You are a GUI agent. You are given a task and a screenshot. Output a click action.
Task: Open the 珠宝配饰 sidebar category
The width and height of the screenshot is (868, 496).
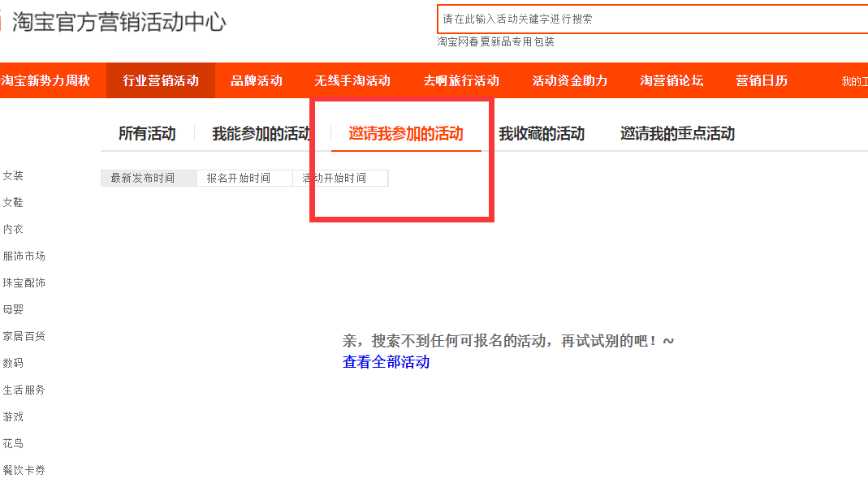pyautogui.click(x=24, y=283)
